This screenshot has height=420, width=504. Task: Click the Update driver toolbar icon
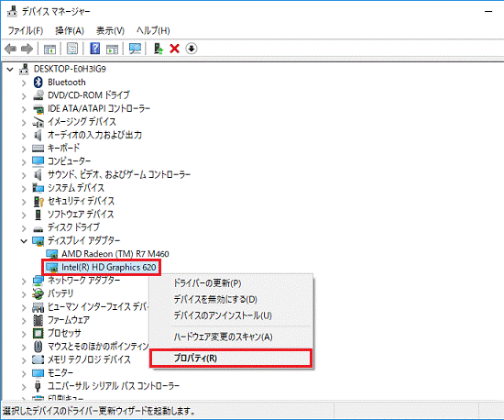point(159,49)
